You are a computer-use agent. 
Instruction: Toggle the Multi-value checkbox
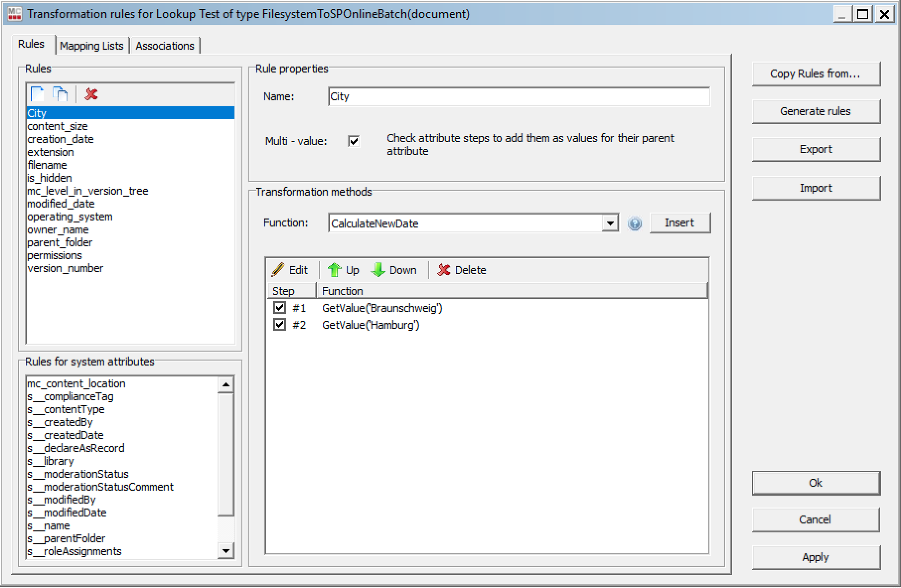click(354, 142)
